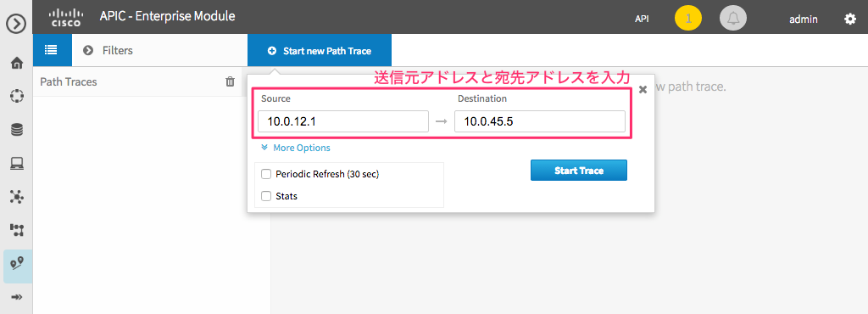Open the database stack icon in sidebar
Viewport: 868px width, 314px height.
tap(17, 130)
